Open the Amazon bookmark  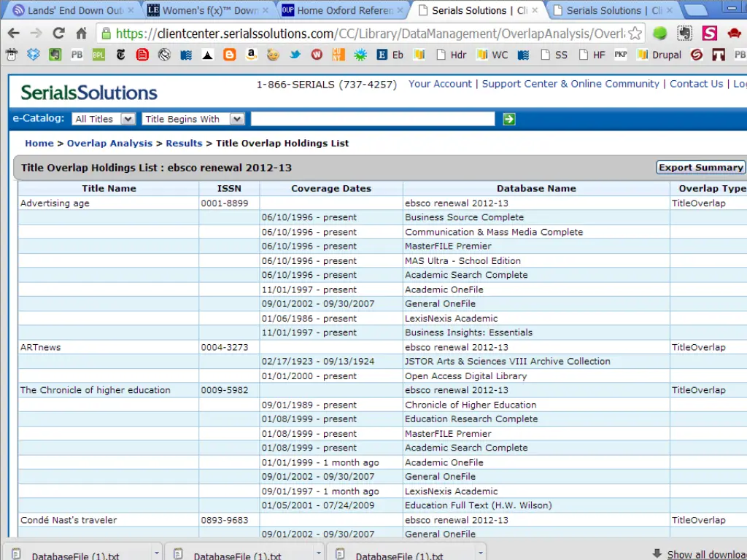[x=251, y=55]
